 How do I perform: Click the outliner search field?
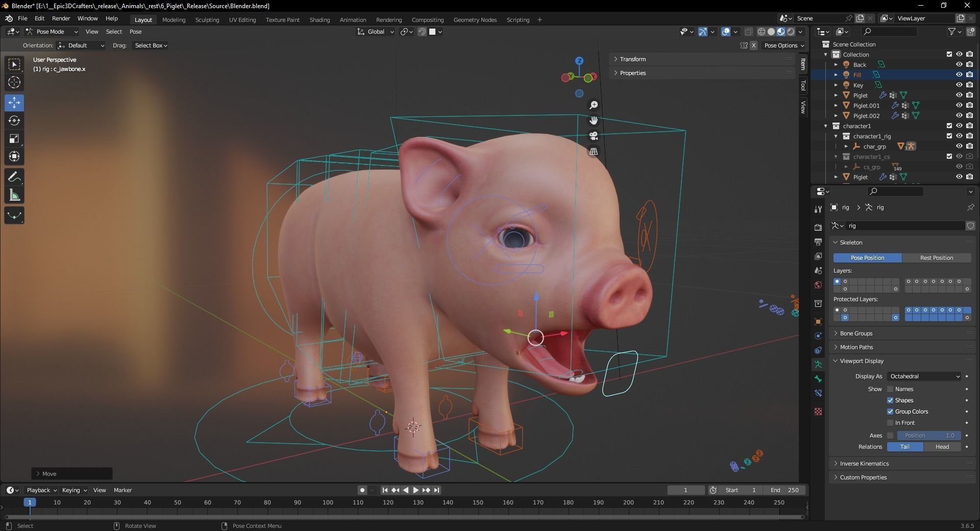tap(888, 32)
